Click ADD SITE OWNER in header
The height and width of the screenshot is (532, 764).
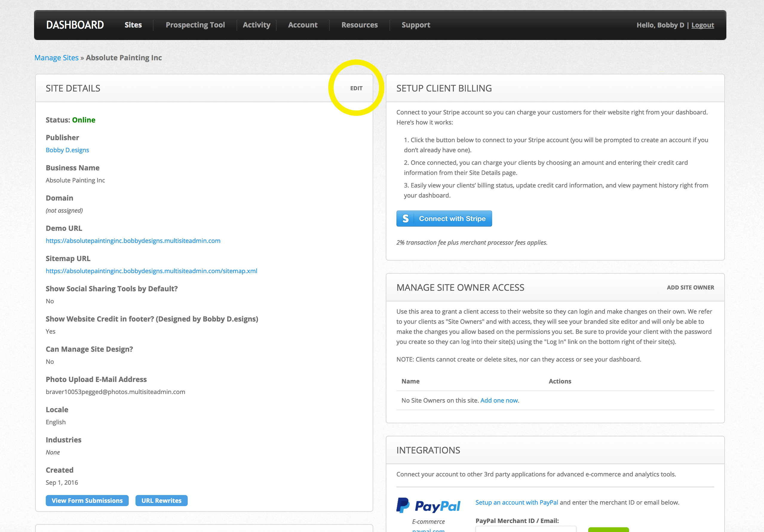(690, 287)
